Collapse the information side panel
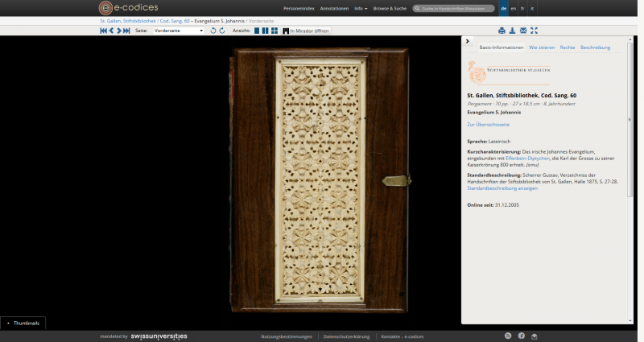The height and width of the screenshot is (342, 644). point(468,41)
